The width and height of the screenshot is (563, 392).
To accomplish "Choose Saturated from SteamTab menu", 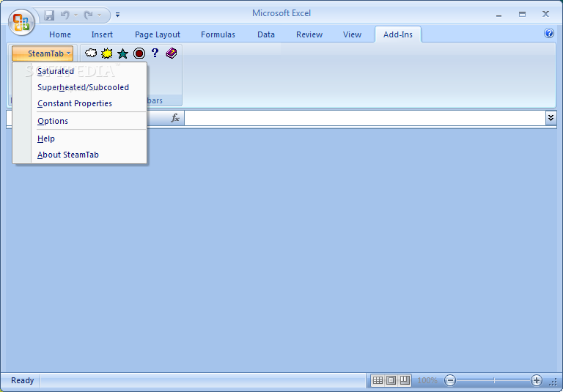I will (80, 71).
